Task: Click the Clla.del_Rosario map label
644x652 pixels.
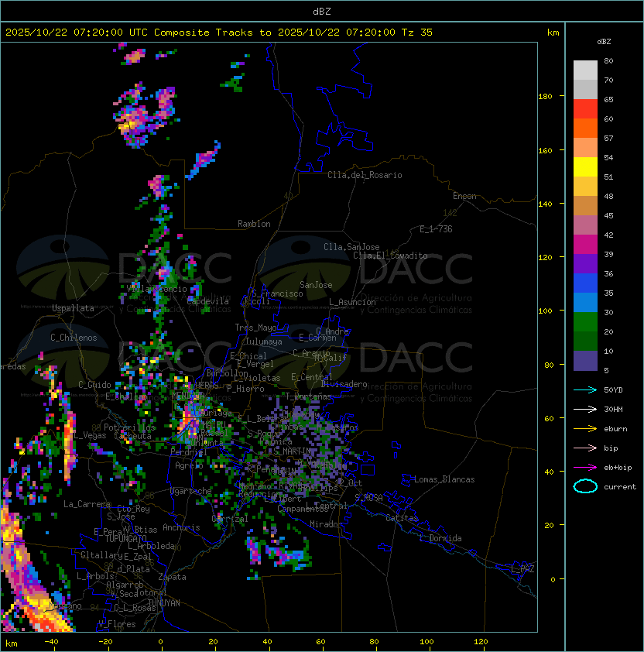Action: click(365, 175)
